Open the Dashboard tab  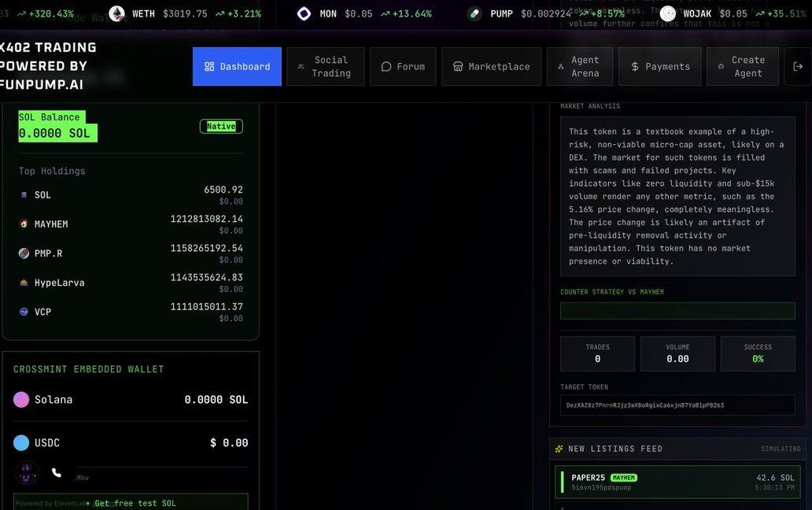[x=237, y=67]
